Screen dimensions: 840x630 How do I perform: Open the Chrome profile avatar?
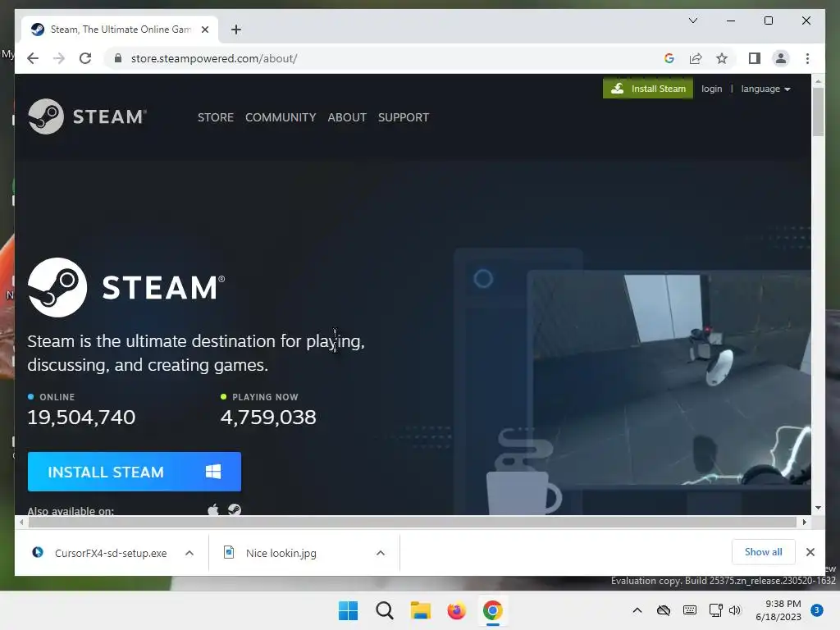click(x=781, y=58)
